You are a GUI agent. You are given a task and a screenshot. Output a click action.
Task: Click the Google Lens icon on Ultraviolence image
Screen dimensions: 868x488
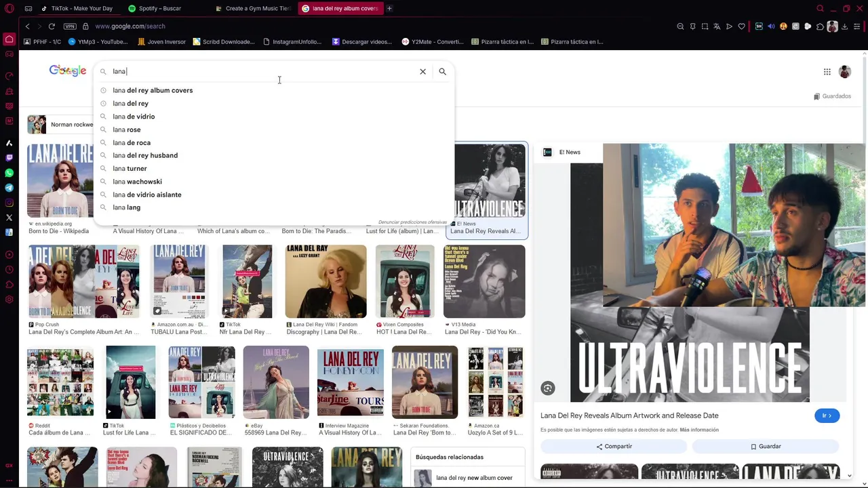click(548, 388)
